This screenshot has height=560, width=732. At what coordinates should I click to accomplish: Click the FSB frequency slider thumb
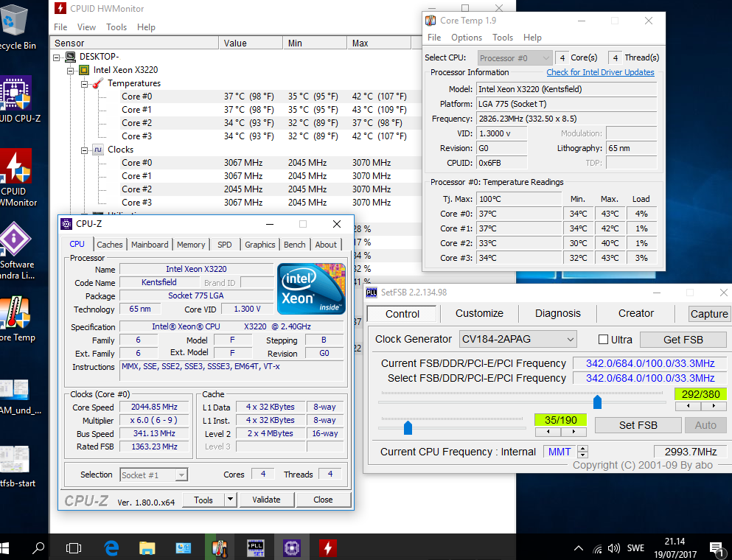click(x=597, y=402)
